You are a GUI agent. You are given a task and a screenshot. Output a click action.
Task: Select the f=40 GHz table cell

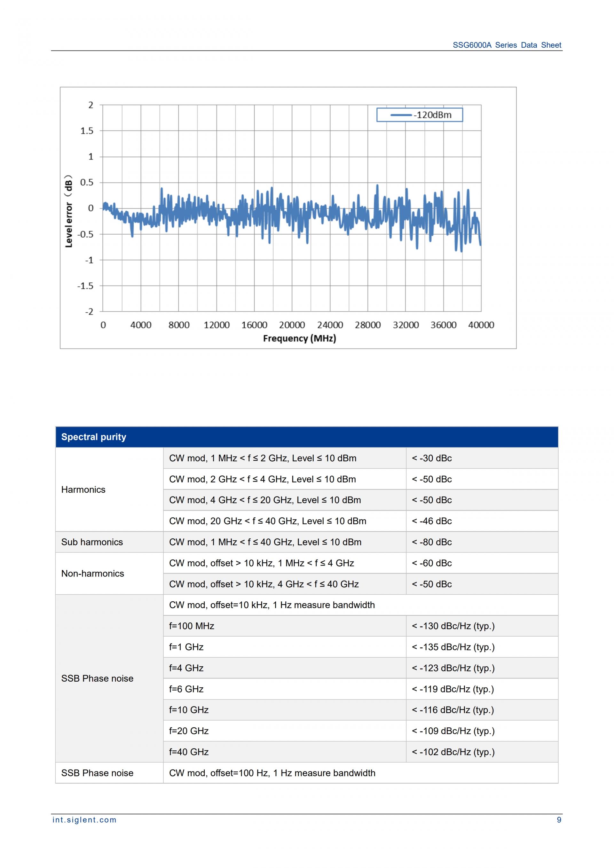click(x=189, y=752)
